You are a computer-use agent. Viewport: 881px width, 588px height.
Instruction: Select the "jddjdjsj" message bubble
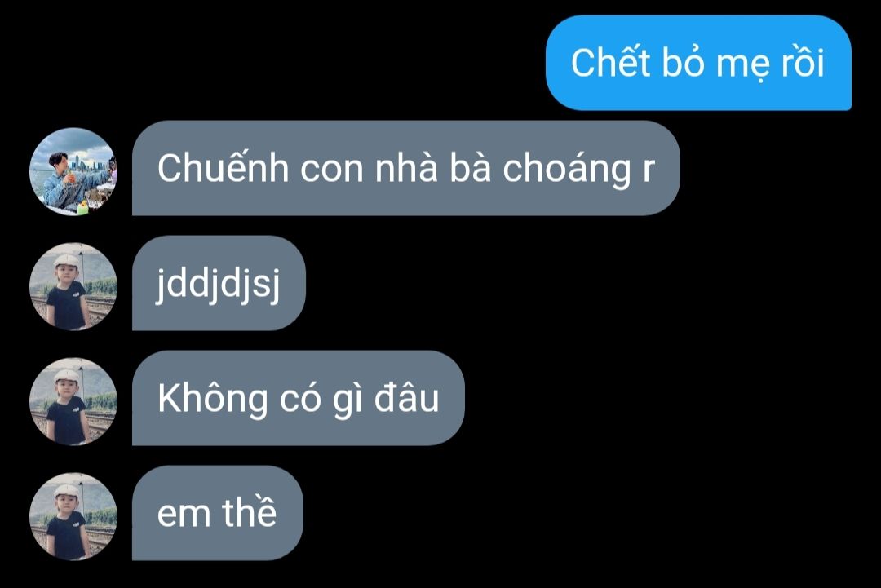[x=219, y=283]
